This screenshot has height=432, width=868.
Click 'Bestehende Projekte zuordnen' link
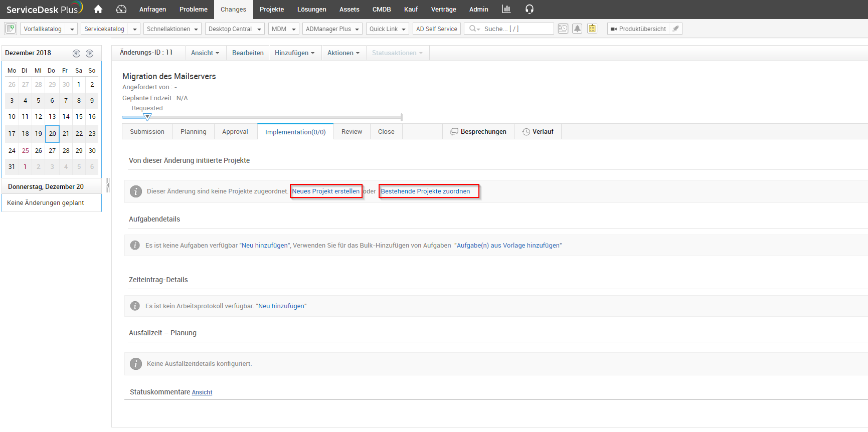(425, 191)
